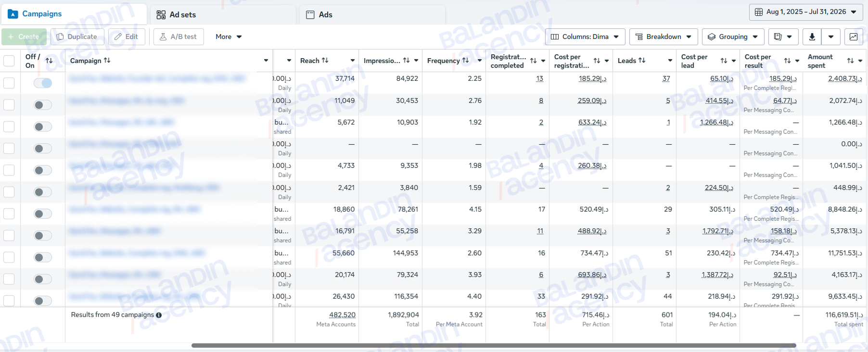
Task: Tick the select-all campaigns checkbox
Action: [9, 61]
